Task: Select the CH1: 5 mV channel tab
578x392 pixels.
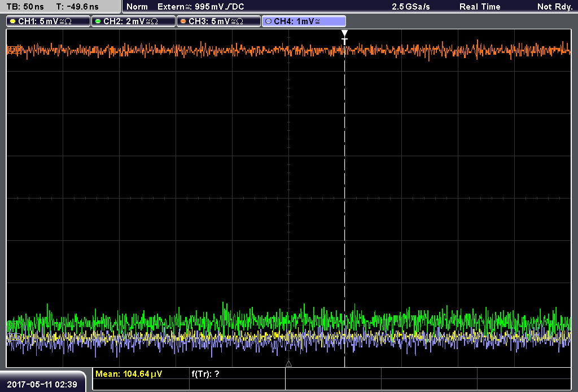Action: coord(48,21)
